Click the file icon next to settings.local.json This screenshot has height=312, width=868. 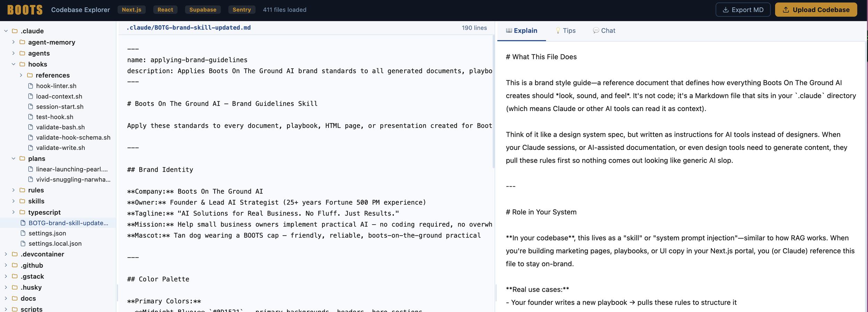coord(23,244)
